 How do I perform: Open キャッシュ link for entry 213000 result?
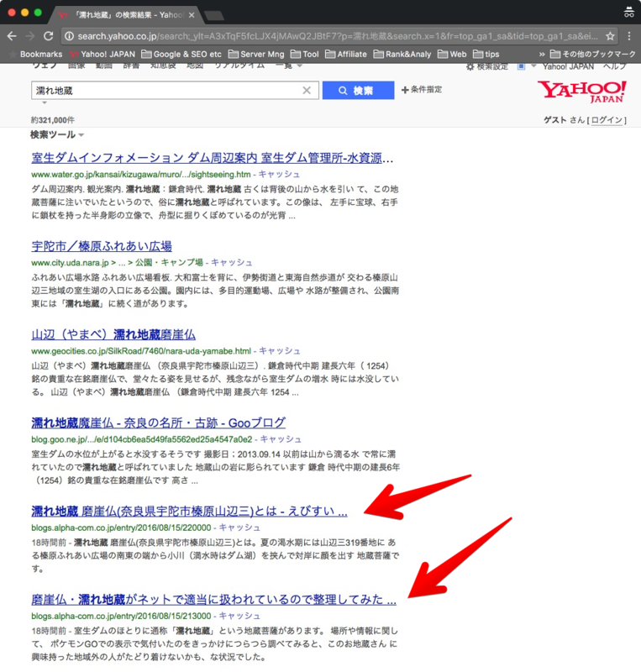pyautogui.click(x=239, y=616)
